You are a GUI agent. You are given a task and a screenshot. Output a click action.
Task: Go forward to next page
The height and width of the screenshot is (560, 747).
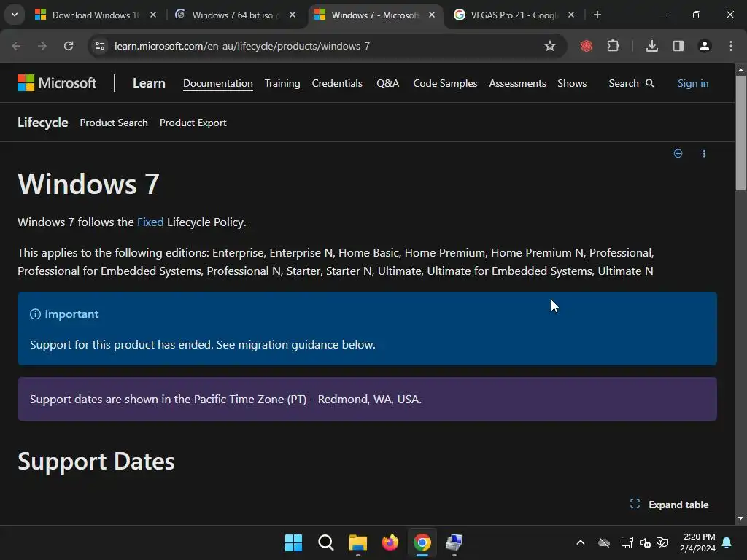(42, 46)
